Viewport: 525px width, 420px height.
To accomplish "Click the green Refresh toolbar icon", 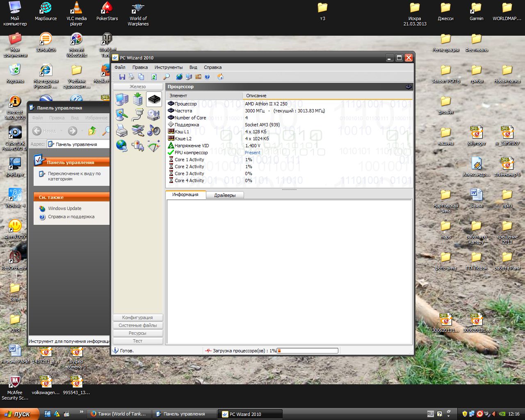I will click(x=154, y=77).
